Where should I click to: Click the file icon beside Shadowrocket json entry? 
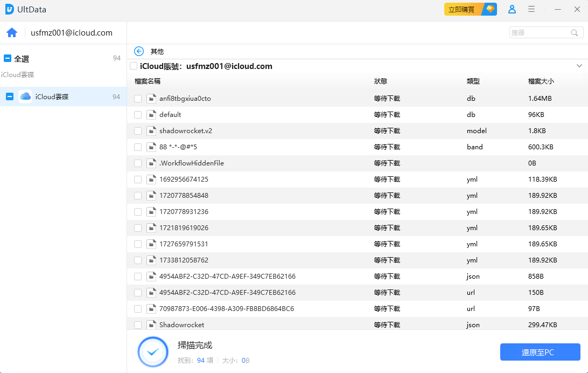pos(151,324)
